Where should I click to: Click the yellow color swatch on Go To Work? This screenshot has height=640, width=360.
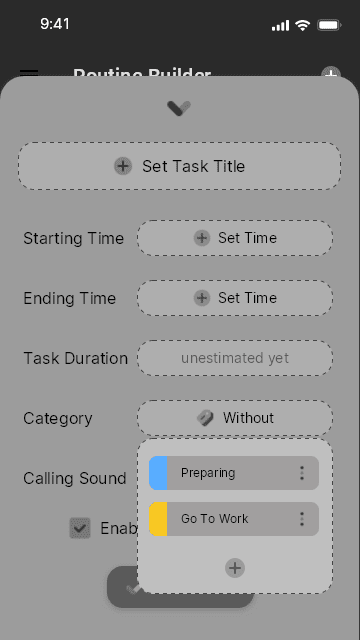[x=158, y=519]
